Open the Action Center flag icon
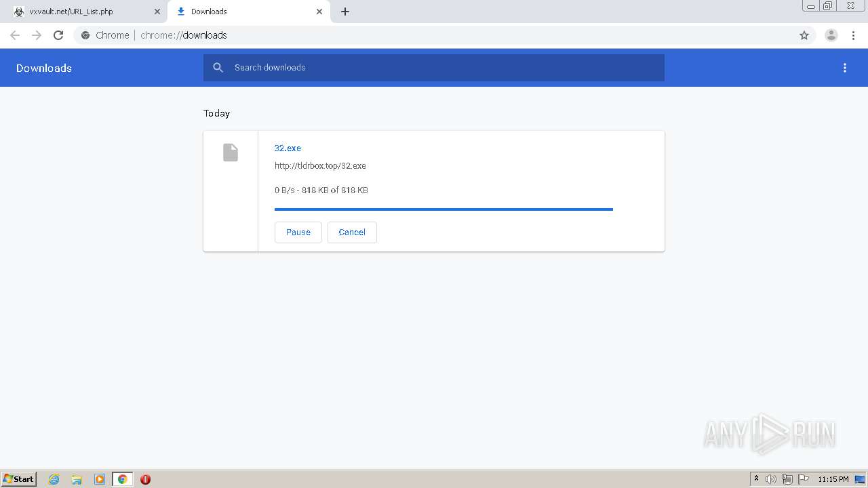The image size is (868, 488). [x=804, y=479]
